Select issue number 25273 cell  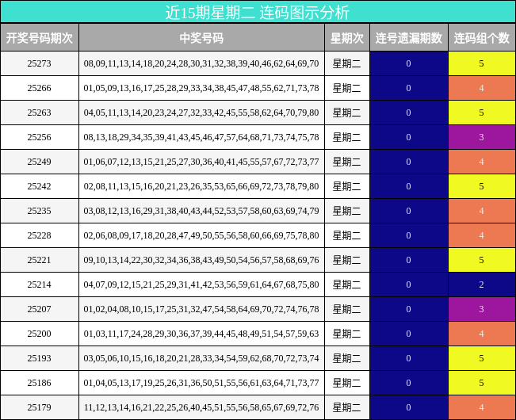click(40, 63)
